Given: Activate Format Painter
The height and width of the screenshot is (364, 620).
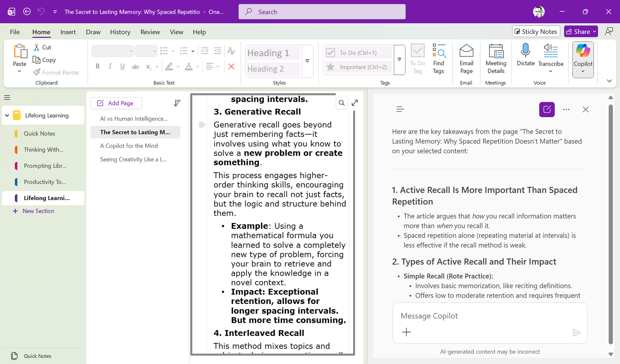Looking at the screenshot, I should 56,72.
